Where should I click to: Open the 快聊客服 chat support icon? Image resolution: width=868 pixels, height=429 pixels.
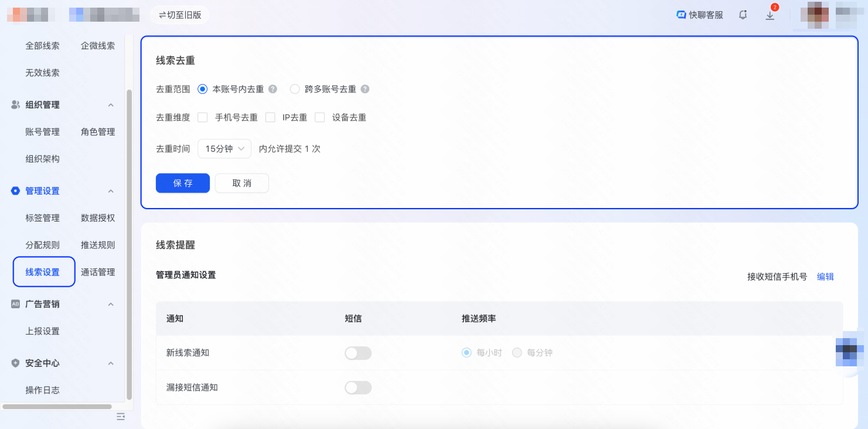click(x=699, y=15)
